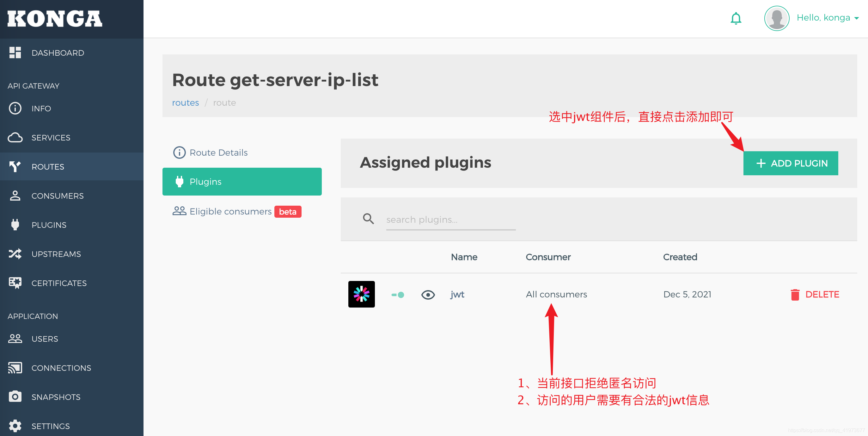Screen dimensions: 868x436
Task: Click the jwt plugin logo thumbnail
Action: pos(361,294)
